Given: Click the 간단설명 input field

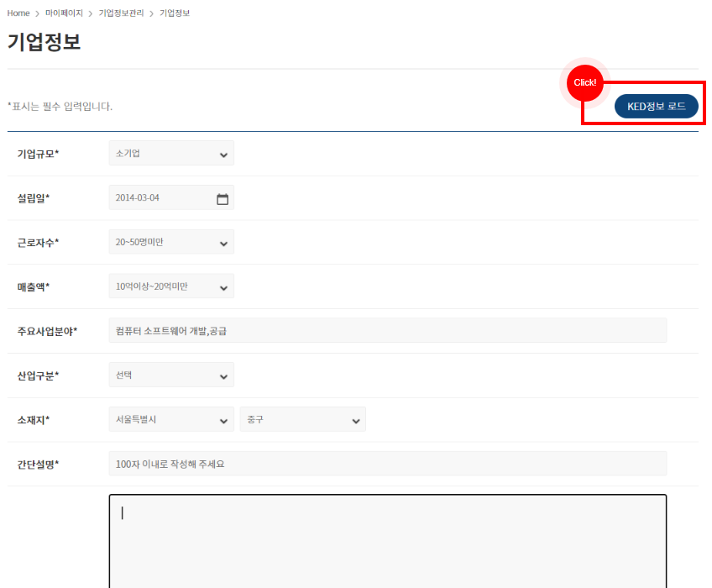Looking at the screenshot, I should pos(387,464).
